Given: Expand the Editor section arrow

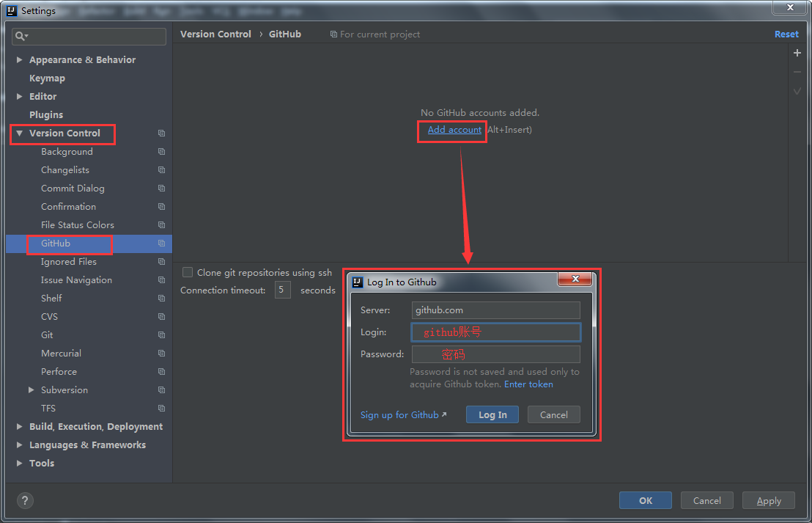Looking at the screenshot, I should pyautogui.click(x=19, y=96).
